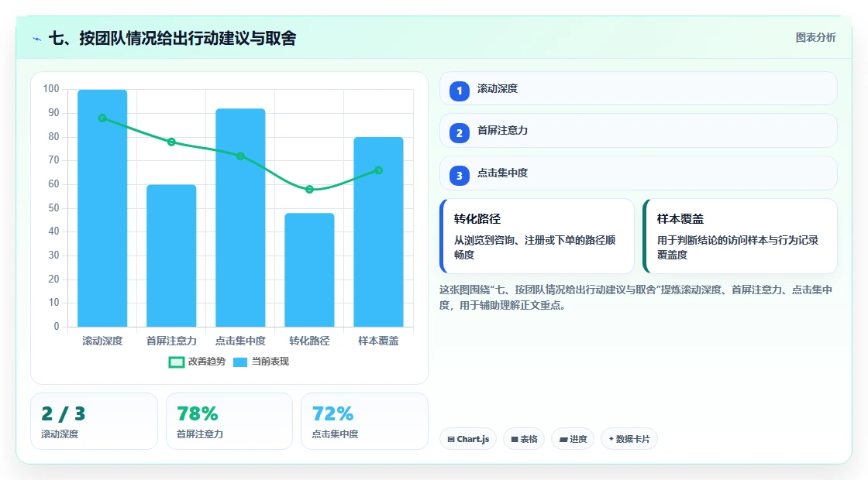This screenshot has height=480, width=868.
Task: Click the icon in the 进度 tag
Action: pyautogui.click(x=563, y=439)
